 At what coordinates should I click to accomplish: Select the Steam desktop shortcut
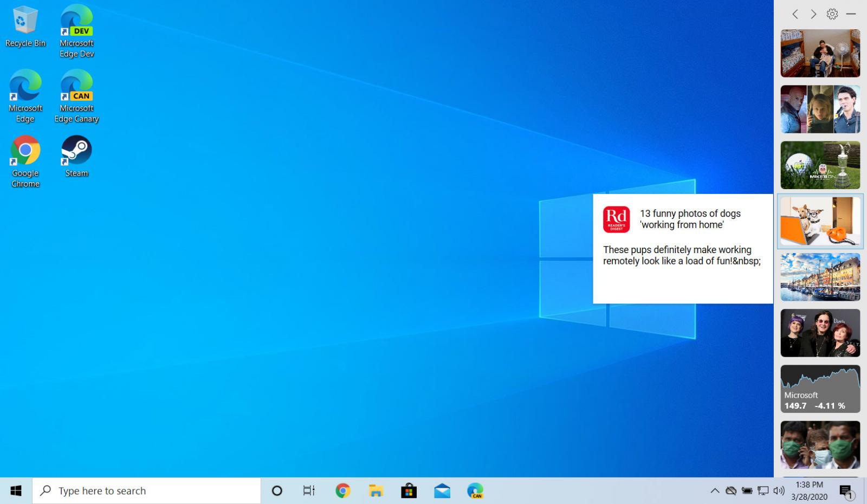pos(76,157)
